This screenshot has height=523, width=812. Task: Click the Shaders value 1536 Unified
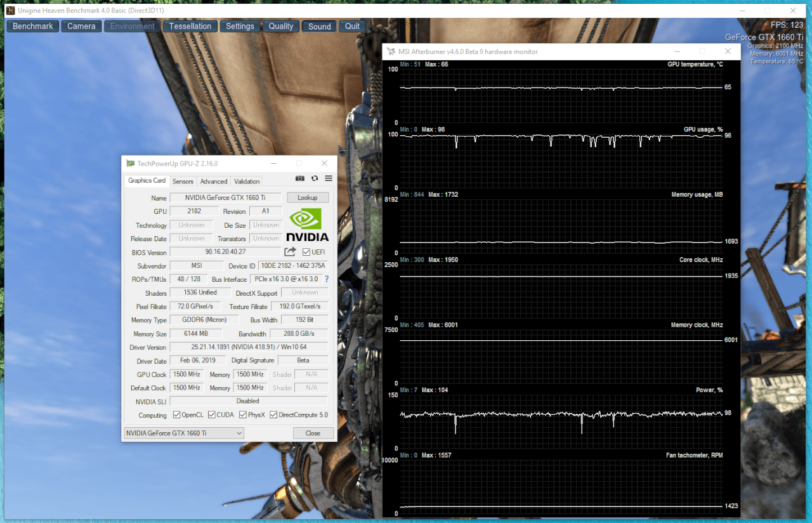[200, 293]
